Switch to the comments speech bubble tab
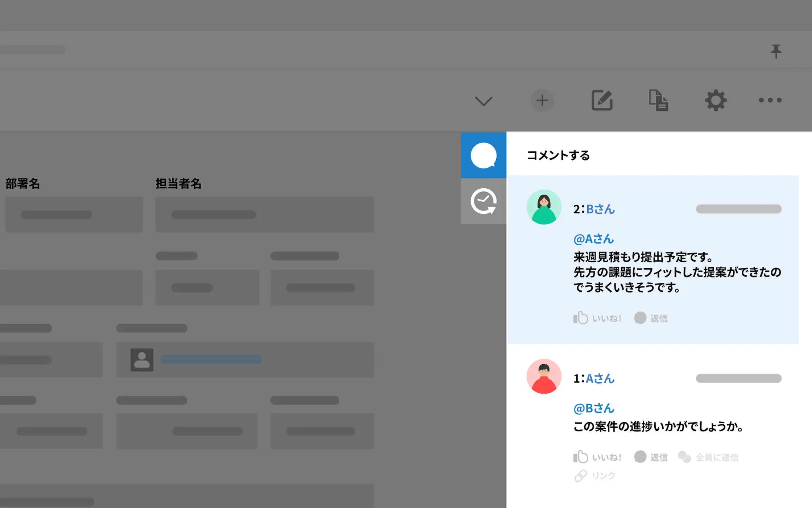Screen dimensions: 812x508 (483, 155)
